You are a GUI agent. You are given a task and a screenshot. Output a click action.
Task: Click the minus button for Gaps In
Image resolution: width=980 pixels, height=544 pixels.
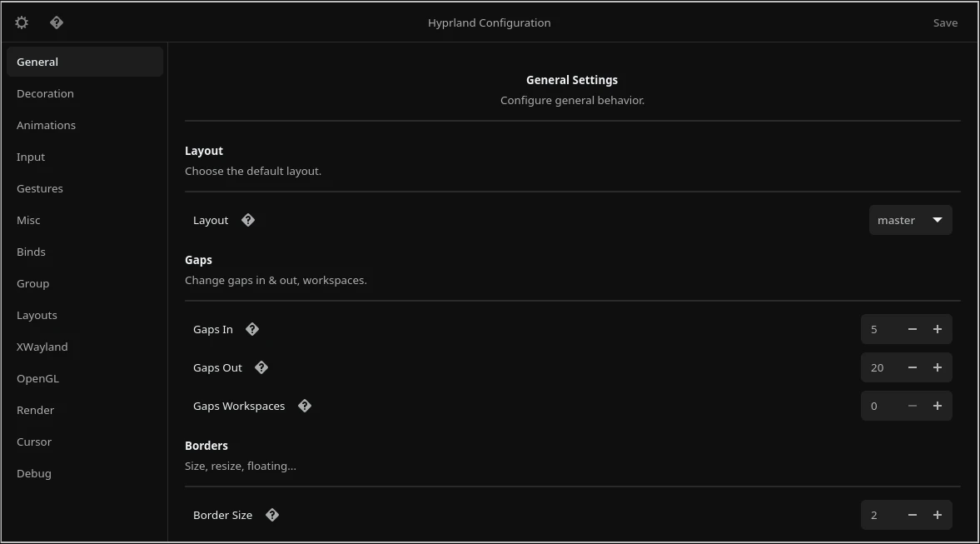click(912, 329)
